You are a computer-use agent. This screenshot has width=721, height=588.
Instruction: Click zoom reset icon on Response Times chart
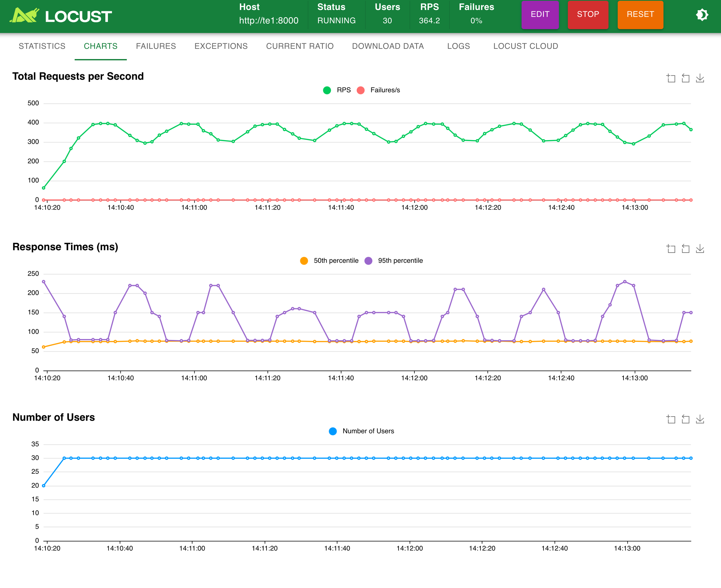pos(685,249)
